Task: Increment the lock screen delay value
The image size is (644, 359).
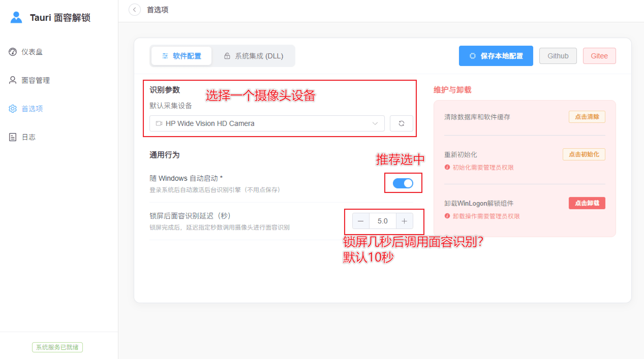Action: [x=404, y=221]
